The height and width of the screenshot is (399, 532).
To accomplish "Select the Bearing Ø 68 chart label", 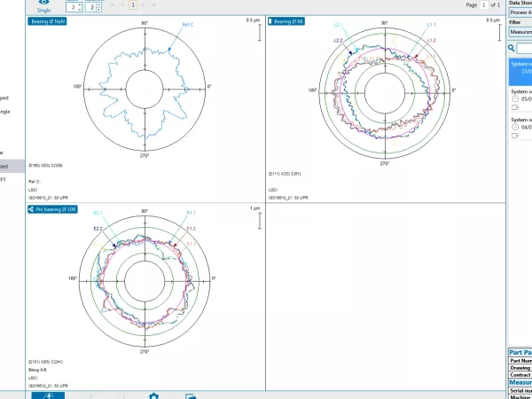I will [287, 21].
